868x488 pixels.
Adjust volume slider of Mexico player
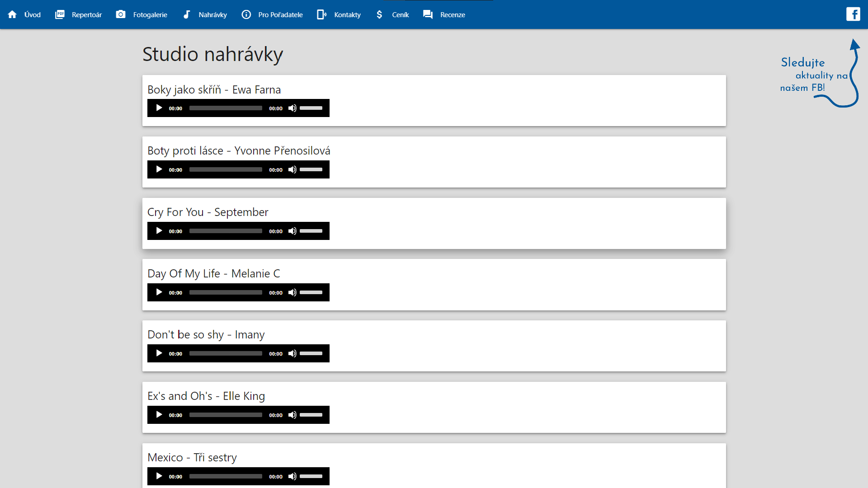(311, 476)
